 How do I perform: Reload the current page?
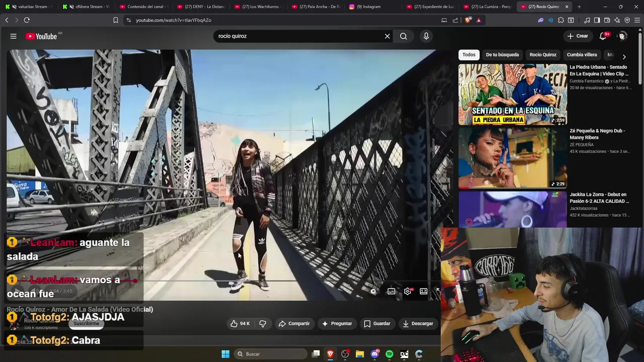click(27, 20)
